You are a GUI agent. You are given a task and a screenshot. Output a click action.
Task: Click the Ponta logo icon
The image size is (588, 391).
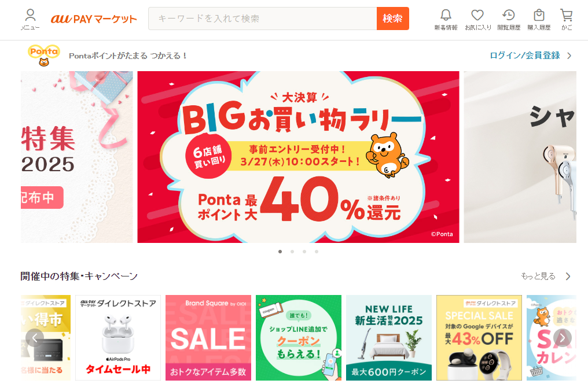pyautogui.click(x=44, y=56)
